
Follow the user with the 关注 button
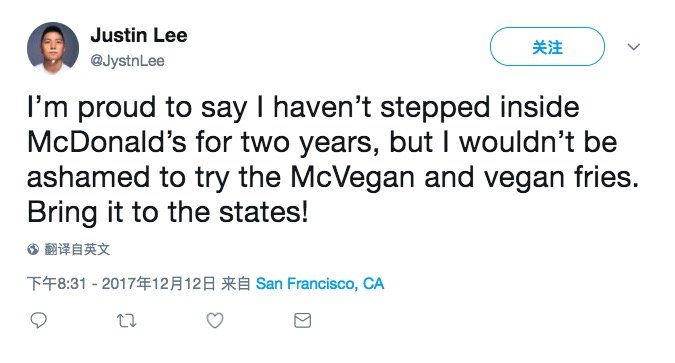[x=547, y=47]
